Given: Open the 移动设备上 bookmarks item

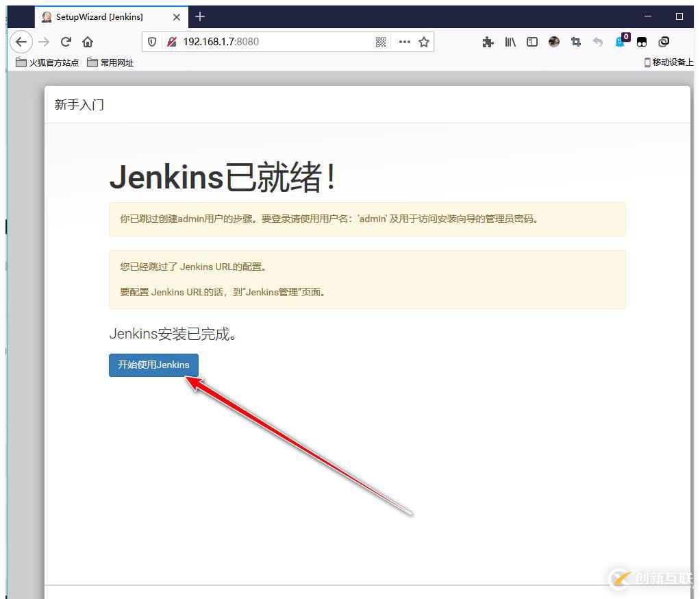Looking at the screenshot, I should (x=668, y=62).
